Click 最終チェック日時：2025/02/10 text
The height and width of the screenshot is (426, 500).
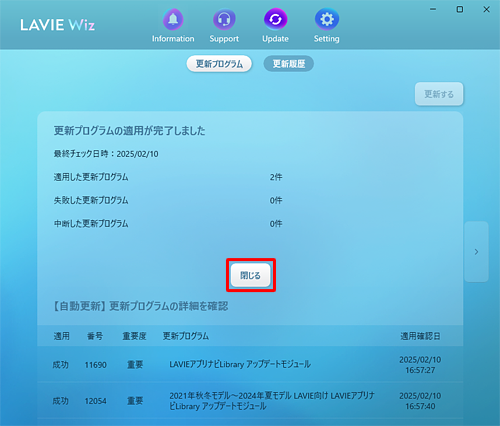click(106, 154)
